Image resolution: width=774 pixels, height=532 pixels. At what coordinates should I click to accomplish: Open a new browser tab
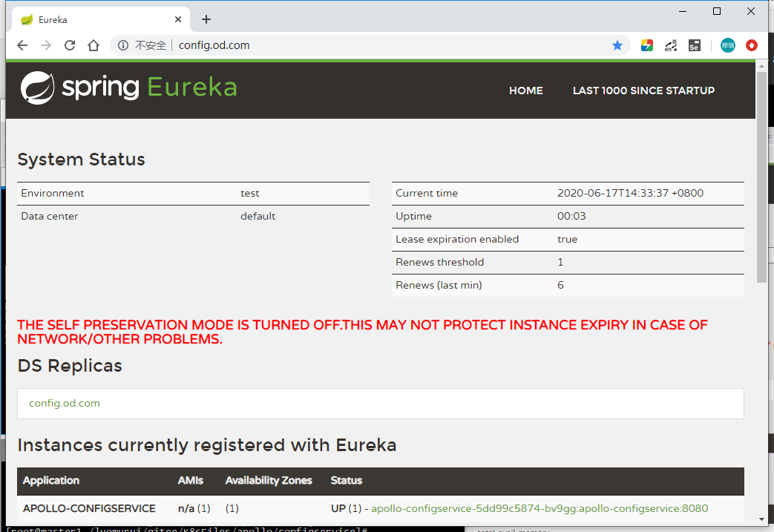click(x=206, y=19)
